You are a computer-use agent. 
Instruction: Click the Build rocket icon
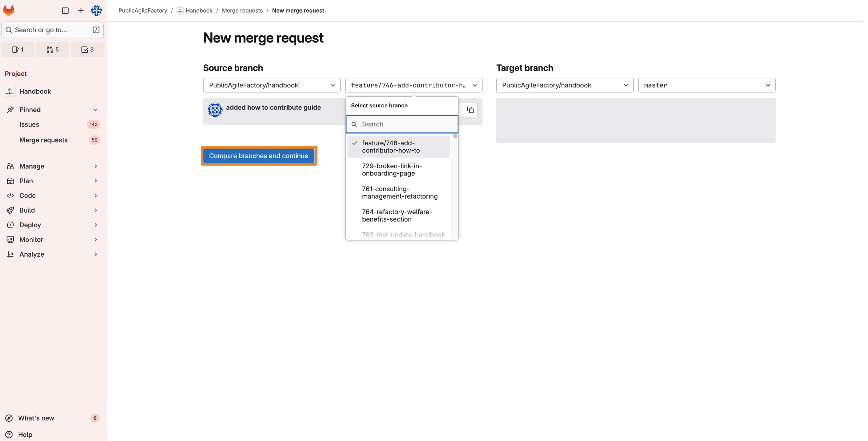pos(10,210)
